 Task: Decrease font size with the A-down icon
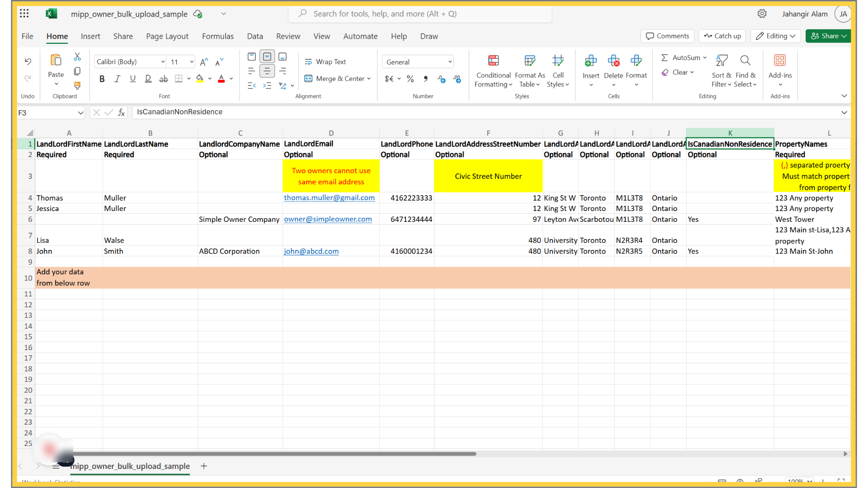tap(220, 62)
